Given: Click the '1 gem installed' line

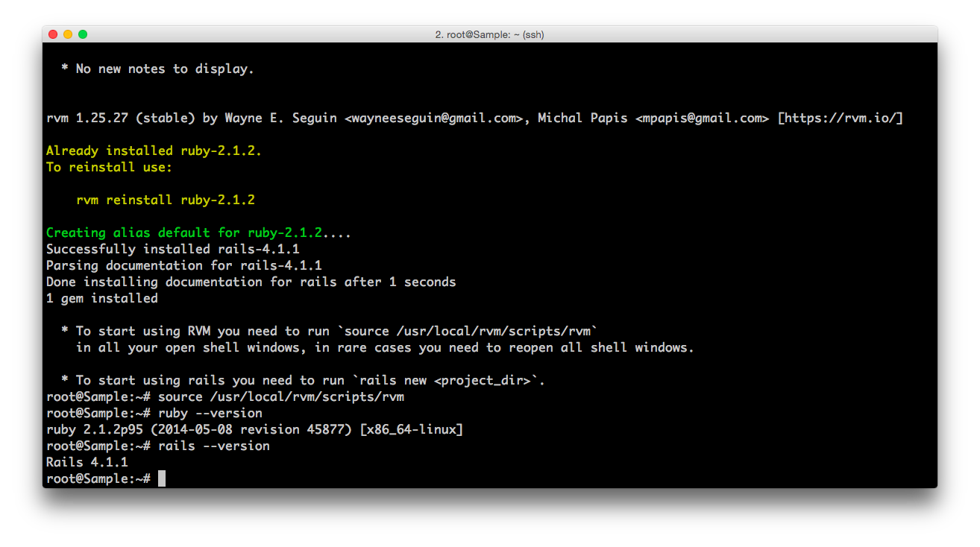Looking at the screenshot, I should (x=102, y=298).
